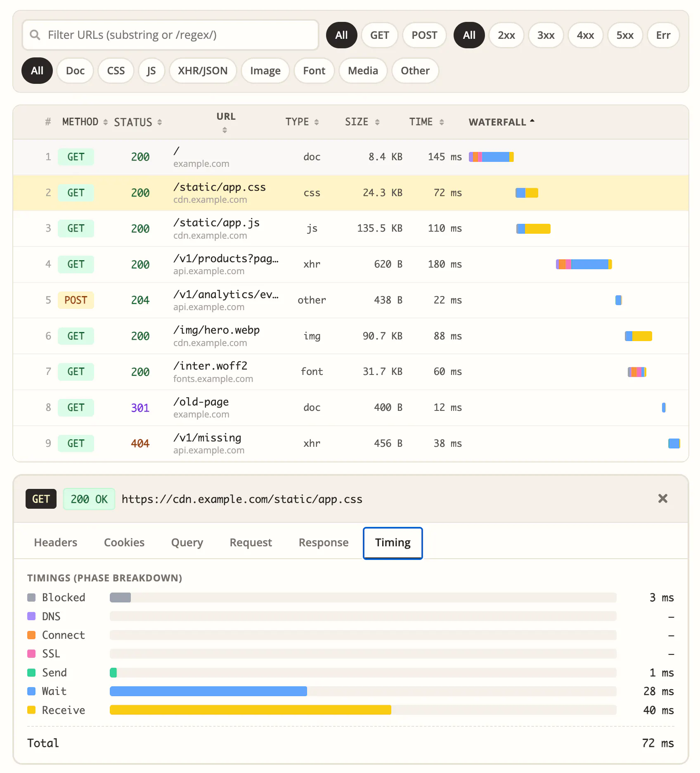Select the All resource types pill
The width and height of the screenshot is (700, 773).
click(37, 71)
